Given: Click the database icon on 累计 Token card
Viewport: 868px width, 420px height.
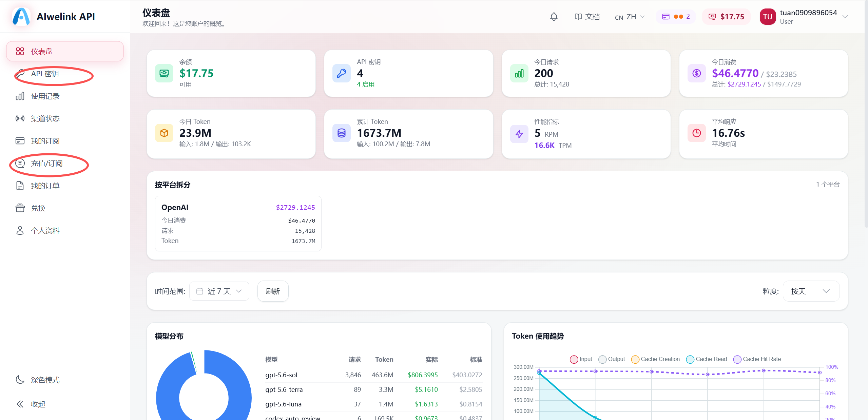Looking at the screenshot, I should tap(342, 133).
